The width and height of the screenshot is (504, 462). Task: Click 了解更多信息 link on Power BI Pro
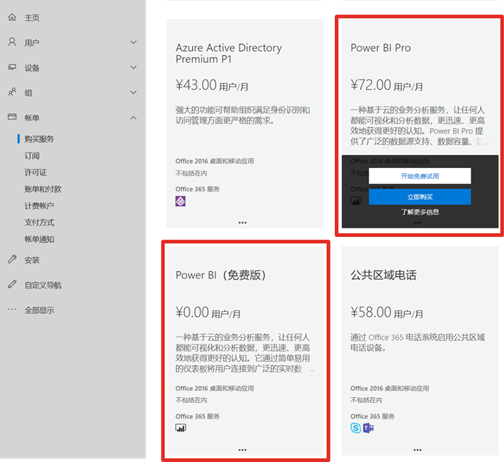pos(420,212)
